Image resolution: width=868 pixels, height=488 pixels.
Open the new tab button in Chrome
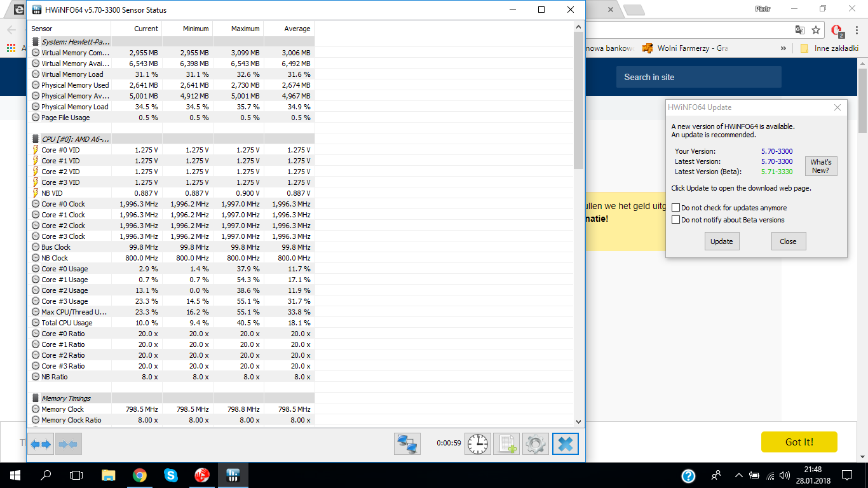(x=634, y=10)
